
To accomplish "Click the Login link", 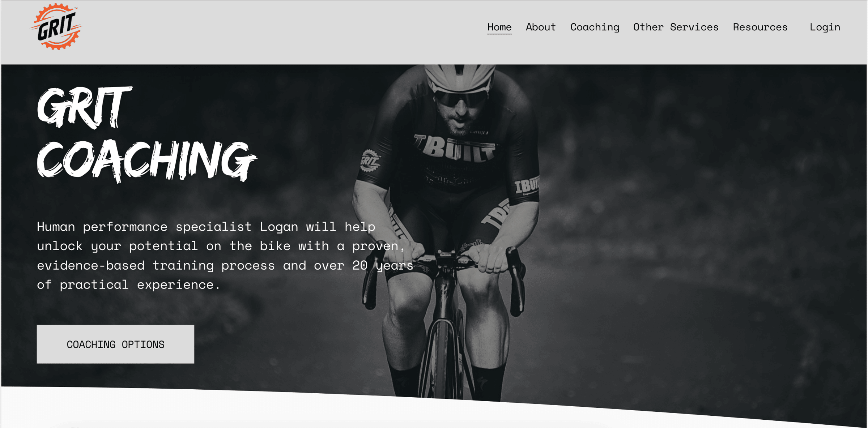I will (x=825, y=27).
